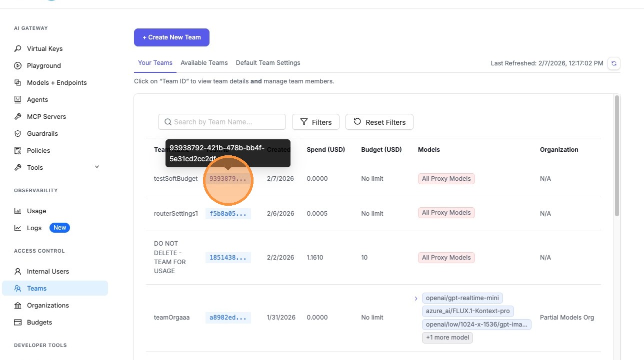Click the Create New Team button

tap(171, 37)
